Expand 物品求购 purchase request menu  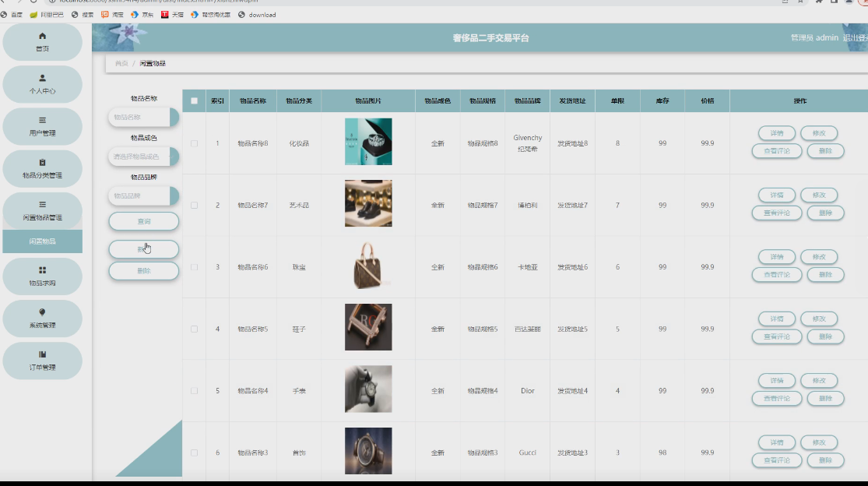(x=43, y=276)
